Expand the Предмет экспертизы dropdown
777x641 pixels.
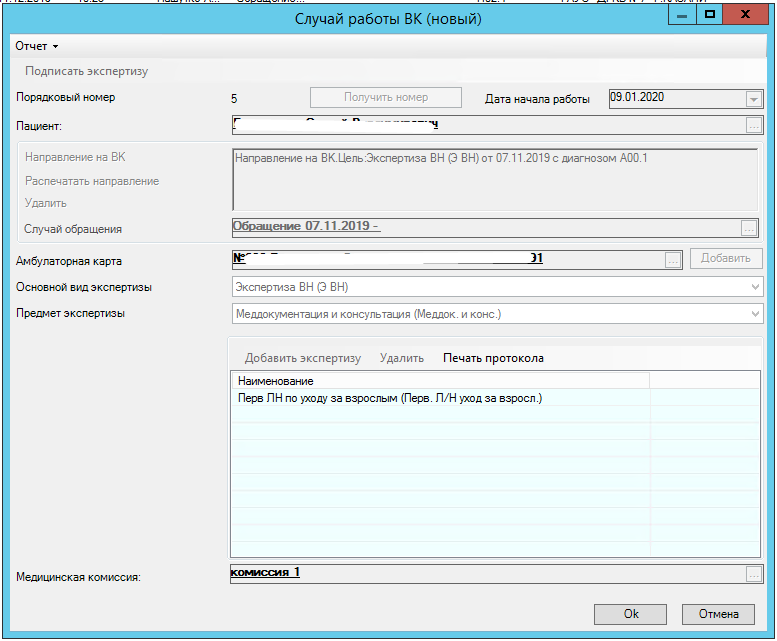754,314
